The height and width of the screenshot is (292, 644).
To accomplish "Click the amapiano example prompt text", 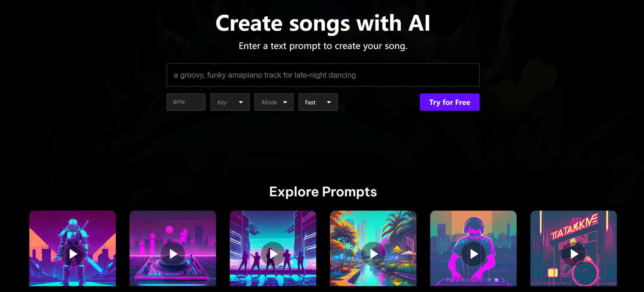I will tap(264, 75).
